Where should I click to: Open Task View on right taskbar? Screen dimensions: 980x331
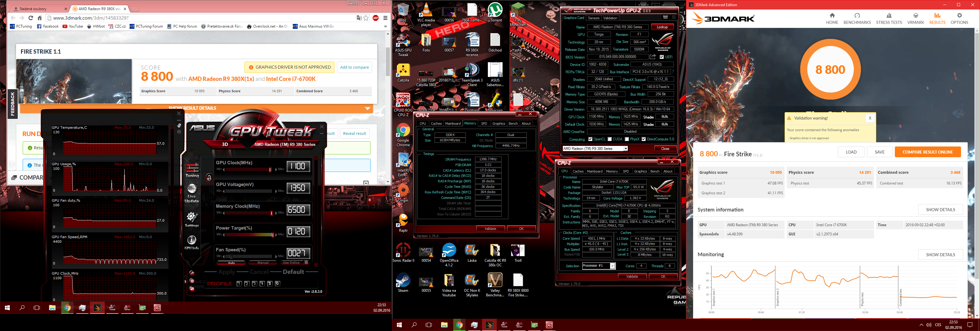[x=429, y=325]
